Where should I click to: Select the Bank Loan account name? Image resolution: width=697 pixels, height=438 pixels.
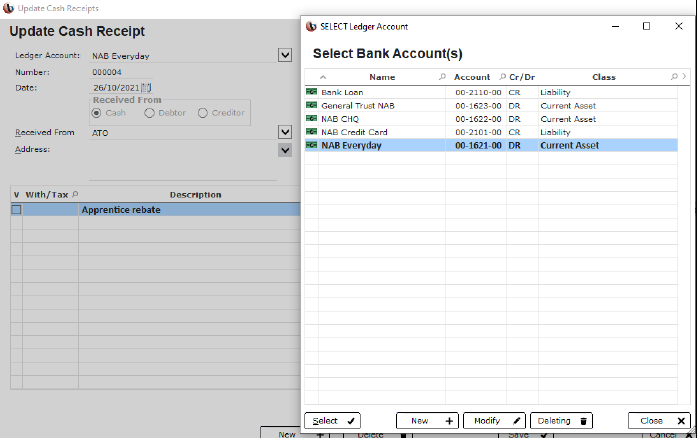click(x=342, y=92)
